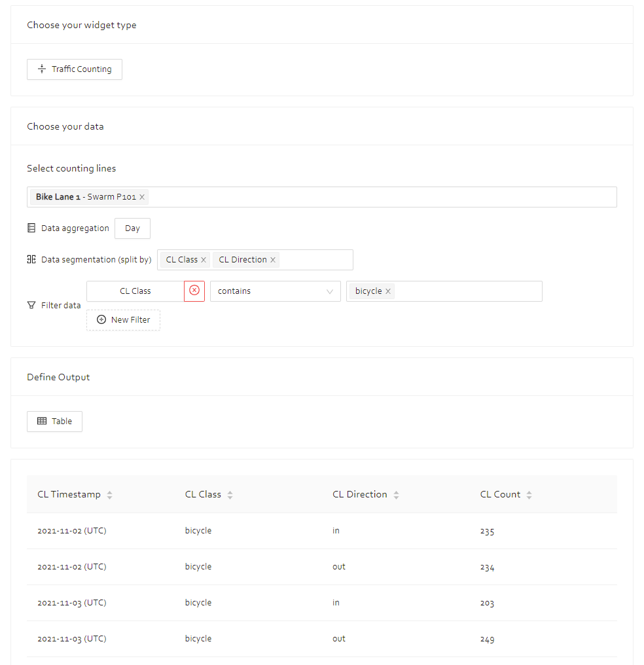Open CL Class filter field selector
644x665 pixels.
pyautogui.click(x=135, y=291)
